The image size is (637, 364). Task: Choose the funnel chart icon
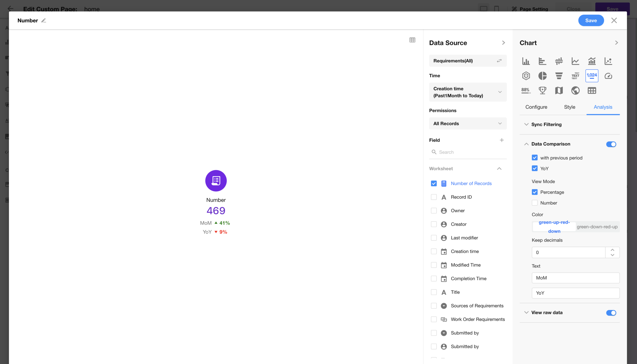coord(559,76)
